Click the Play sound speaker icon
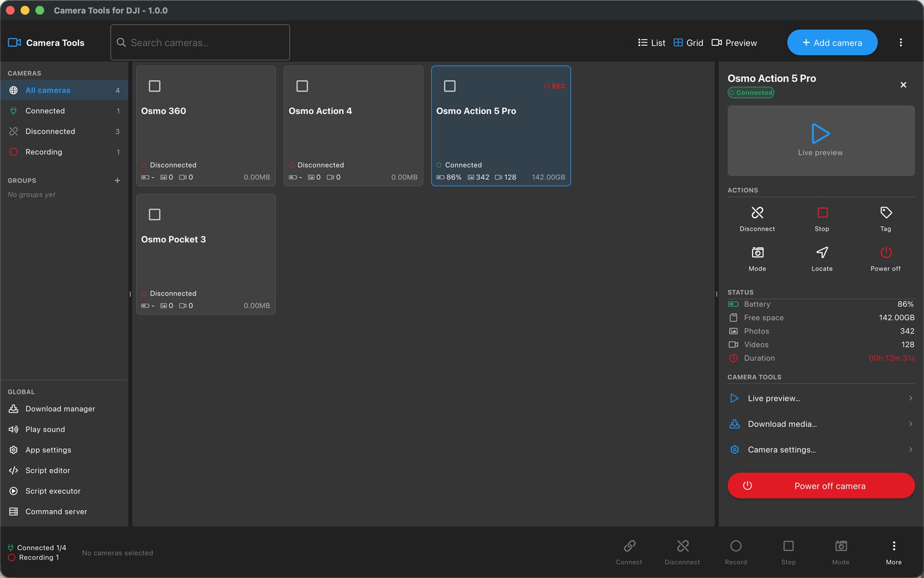Image resolution: width=924 pixels, height=578 pixels. click(x=13, y=429)
